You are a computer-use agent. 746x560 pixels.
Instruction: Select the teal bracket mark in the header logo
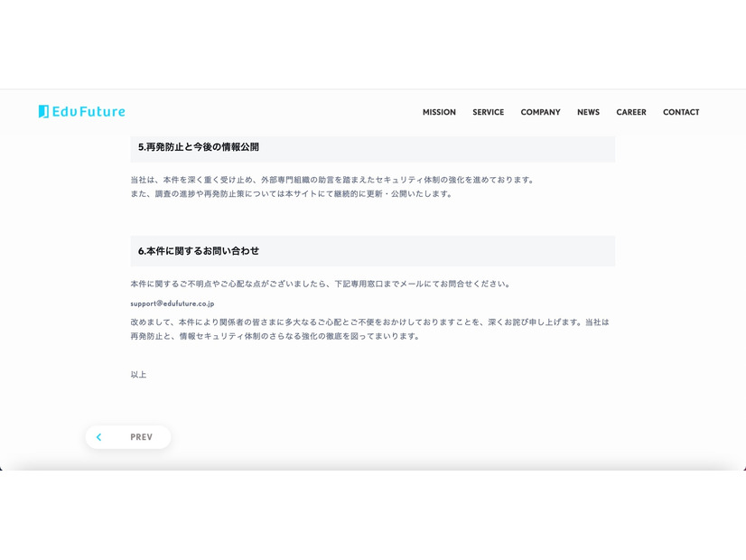(42, 111)
